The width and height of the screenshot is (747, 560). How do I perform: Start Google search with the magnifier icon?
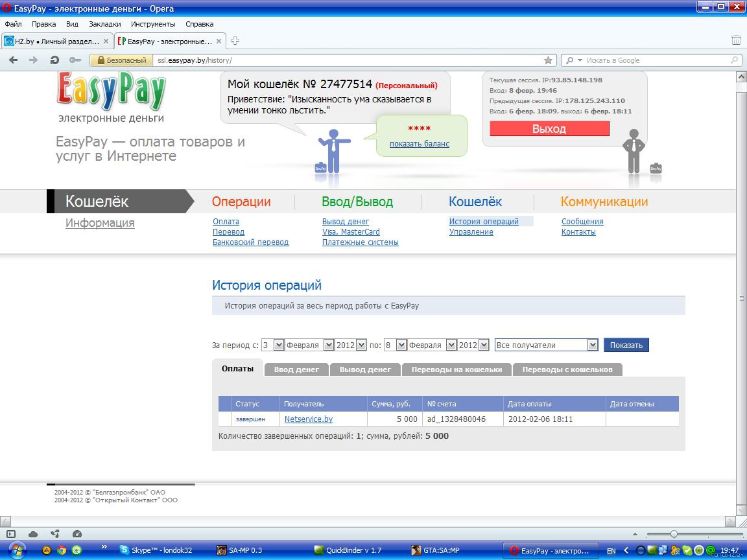coord(735,60)
